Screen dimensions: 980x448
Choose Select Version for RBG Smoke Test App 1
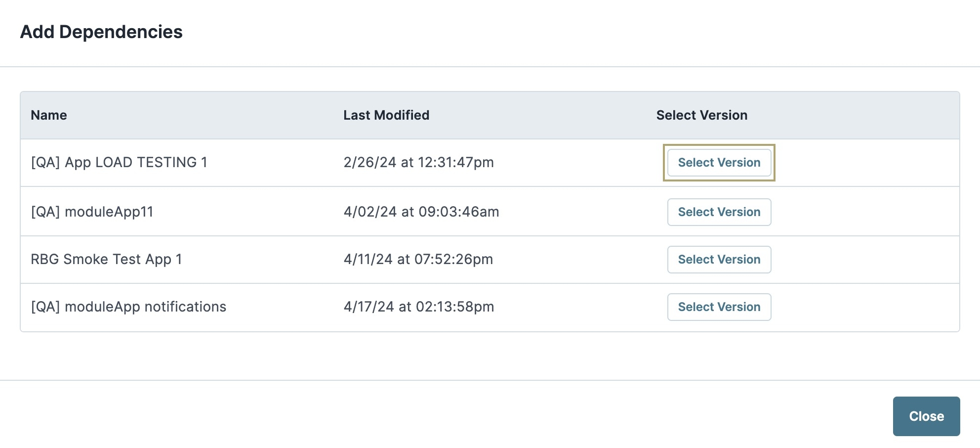coord(719,260)
